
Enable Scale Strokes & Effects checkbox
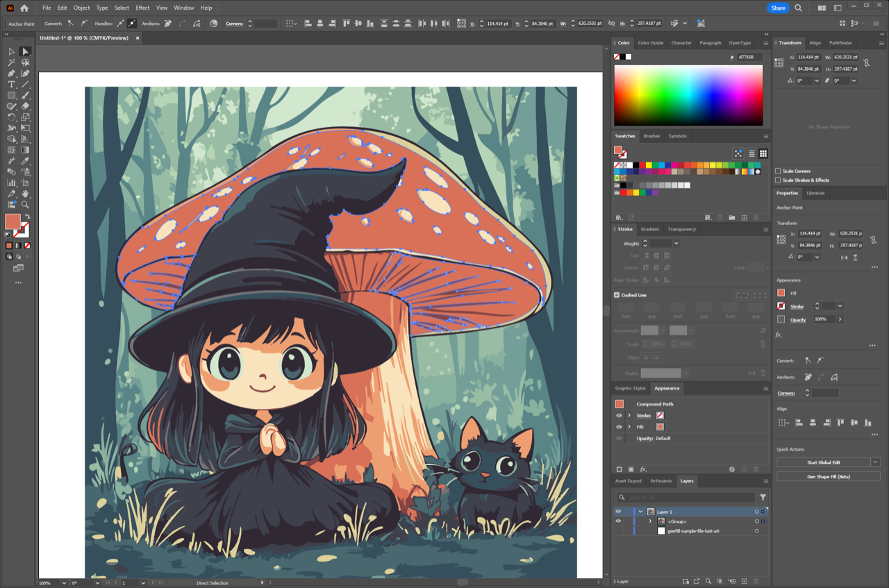(x=779, y=180)
